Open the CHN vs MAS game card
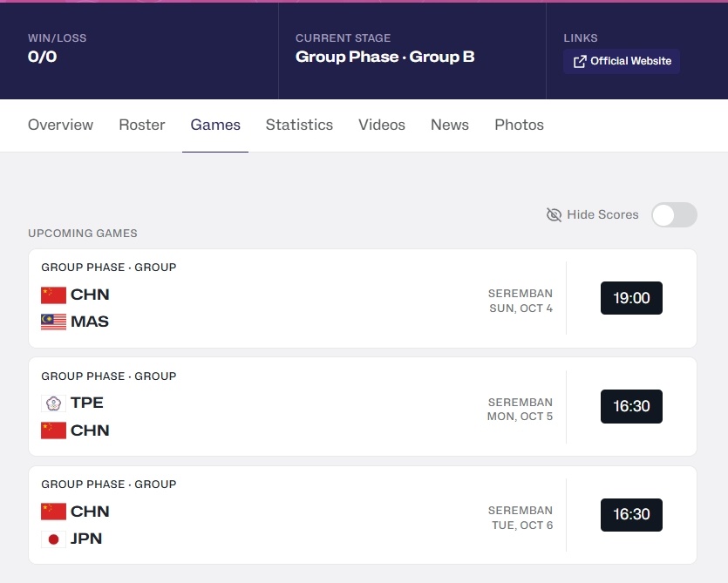 tap(363, 298)
